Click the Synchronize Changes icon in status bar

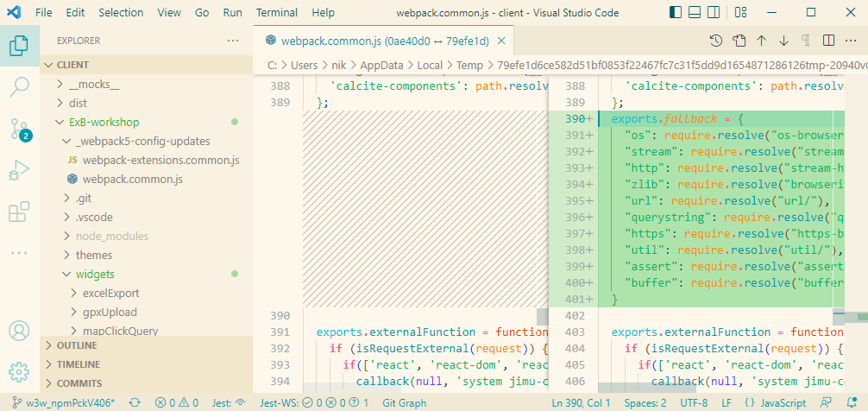tap(135, 403)
